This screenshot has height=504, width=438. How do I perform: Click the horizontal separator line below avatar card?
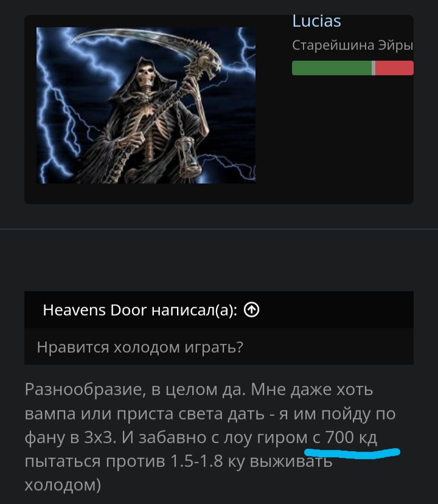click(x=219, y=229)
